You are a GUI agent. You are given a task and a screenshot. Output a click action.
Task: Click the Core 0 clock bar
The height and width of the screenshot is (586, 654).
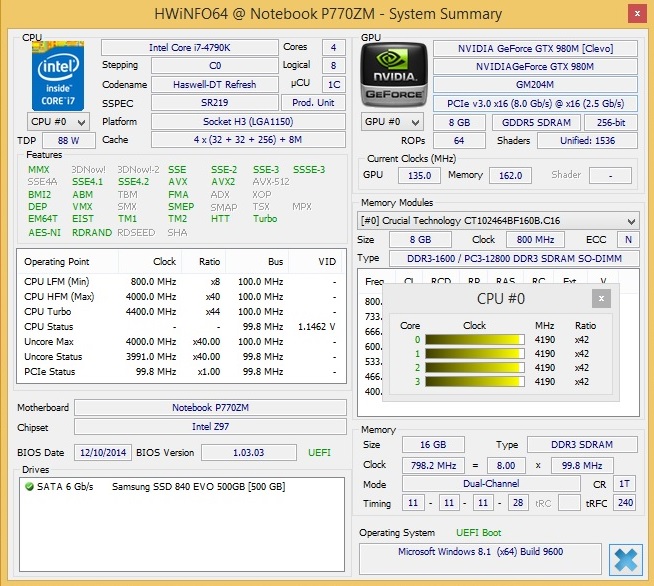475,340
